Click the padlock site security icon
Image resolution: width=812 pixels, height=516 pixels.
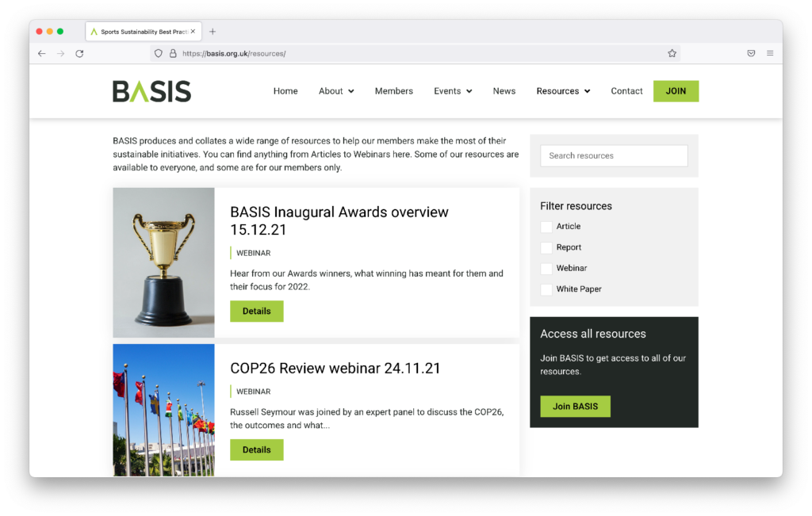(173, 53)
